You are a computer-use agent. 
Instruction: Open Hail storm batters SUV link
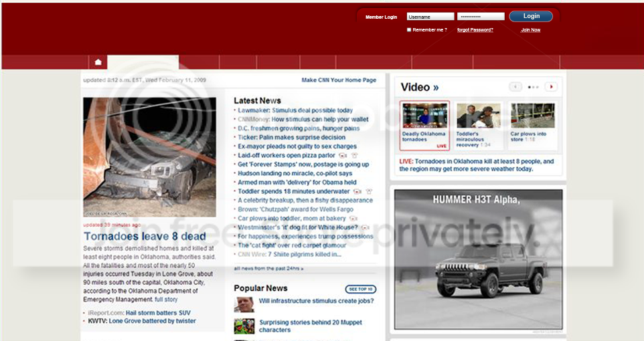158,313
